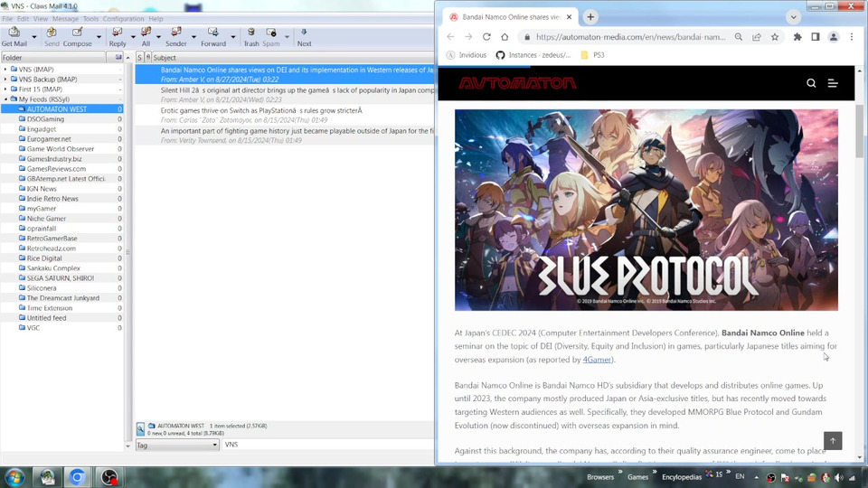
Task: Click Get Mail toolbar icon in Claws Mail
Action: click(x=14, y=37)
